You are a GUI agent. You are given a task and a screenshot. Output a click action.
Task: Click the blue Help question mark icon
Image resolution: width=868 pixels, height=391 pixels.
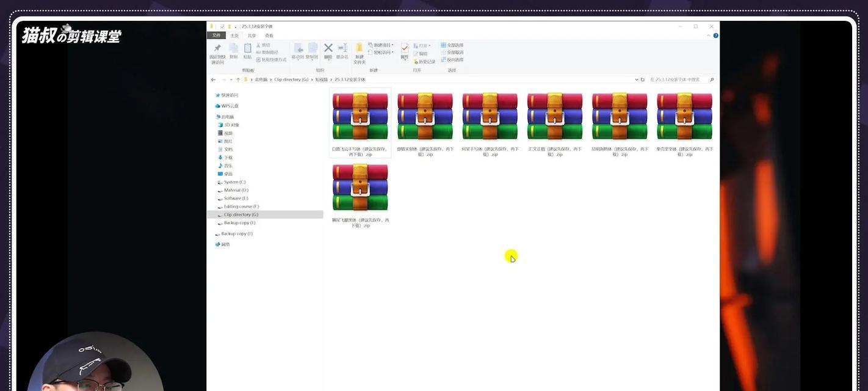point(716,35)
